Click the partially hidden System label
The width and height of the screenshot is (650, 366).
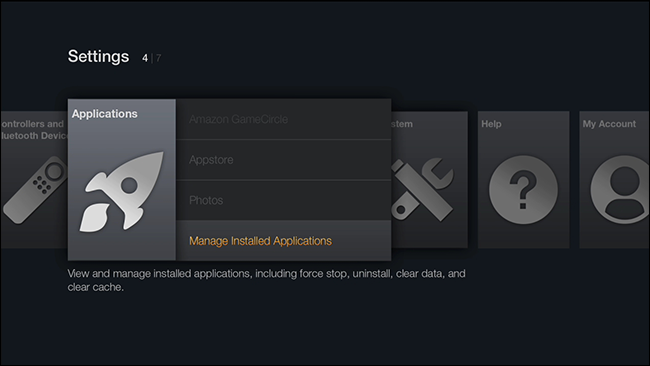[x=402, y=124]
